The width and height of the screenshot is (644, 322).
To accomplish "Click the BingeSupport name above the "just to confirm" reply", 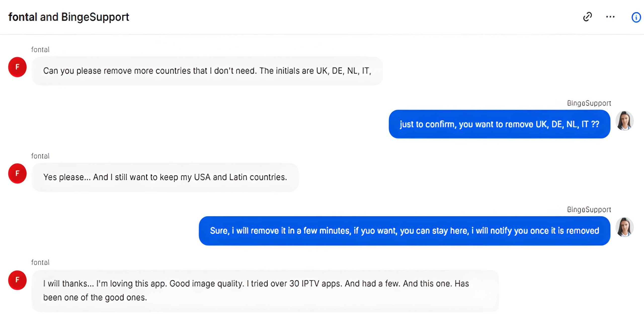I will (589, 103).
